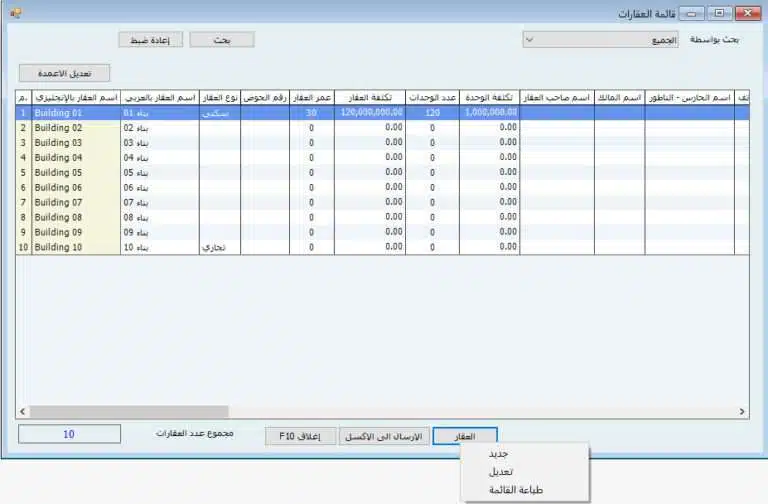Viewport: 768px width, 504px height.
Task: Click the 'اسم العقار بالإنجليزي' column header
Action: [x=75, y=98]
